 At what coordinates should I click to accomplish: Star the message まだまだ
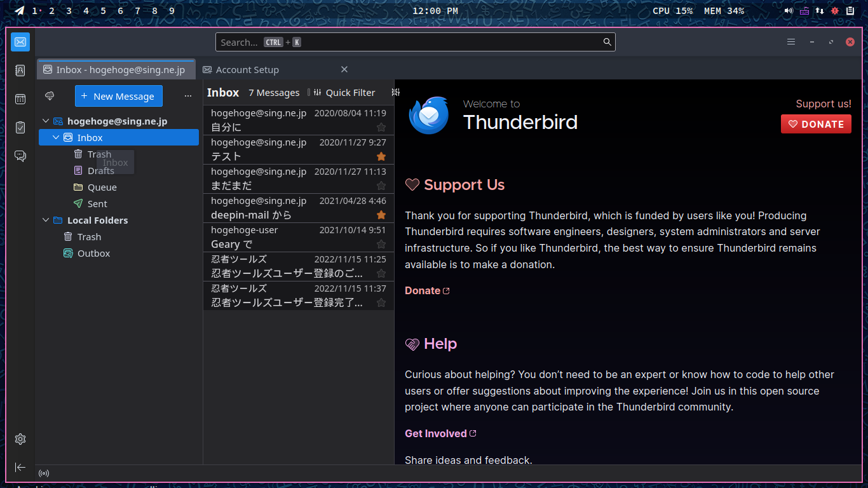pyautogui.click(x=381, y=186)
